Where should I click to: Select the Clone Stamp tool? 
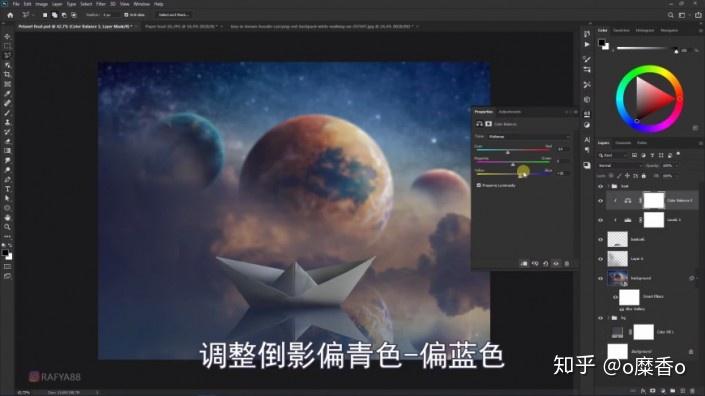pyautogui.click(x=7, y=122)
